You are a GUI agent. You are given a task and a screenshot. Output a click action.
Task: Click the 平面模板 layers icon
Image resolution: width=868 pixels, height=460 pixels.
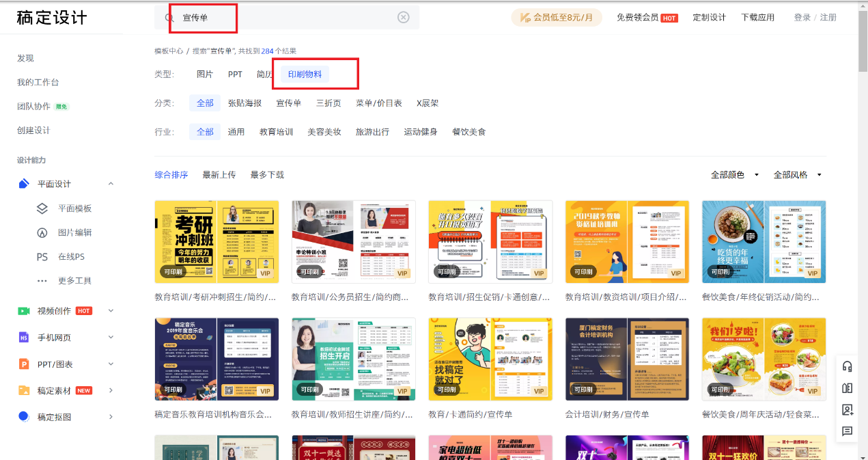42,208
